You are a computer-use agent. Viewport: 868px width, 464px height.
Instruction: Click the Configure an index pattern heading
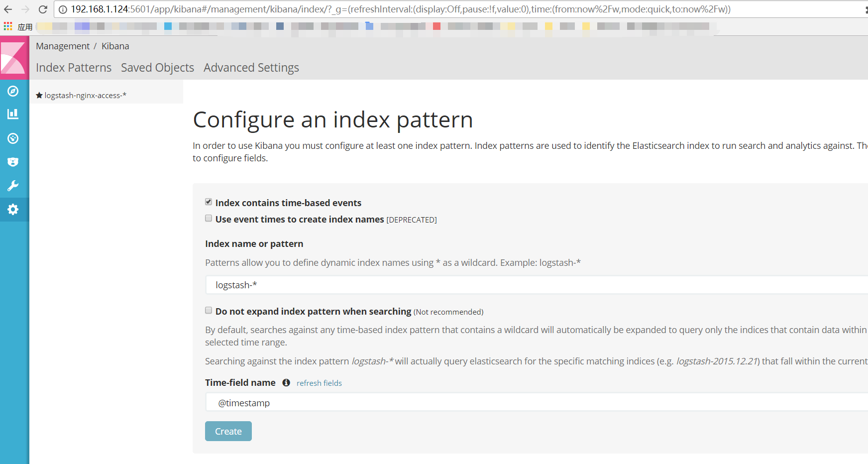click(x=333, y=120)
